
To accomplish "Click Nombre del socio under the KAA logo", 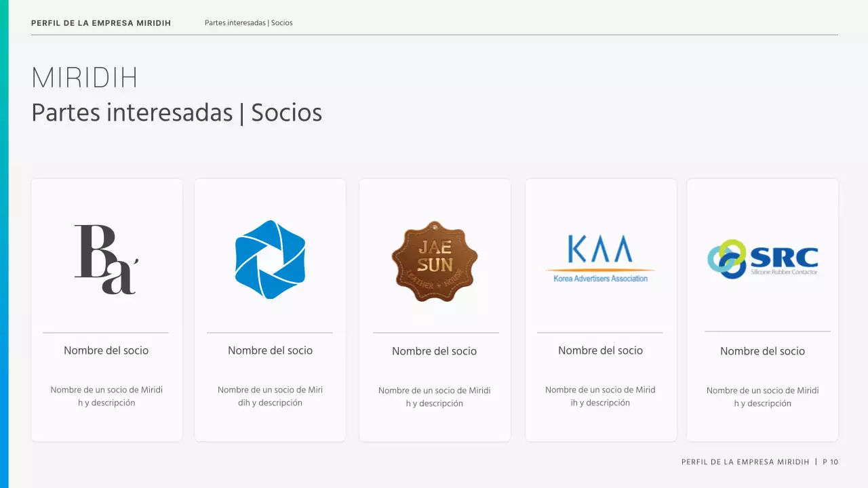I will coord(599,350).
